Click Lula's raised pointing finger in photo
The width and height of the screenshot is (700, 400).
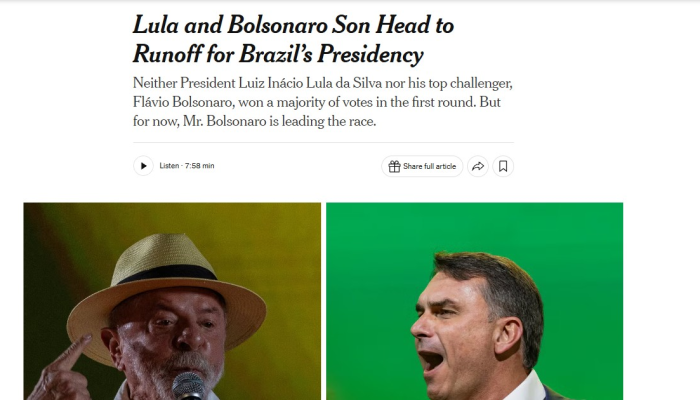point(74,352)
